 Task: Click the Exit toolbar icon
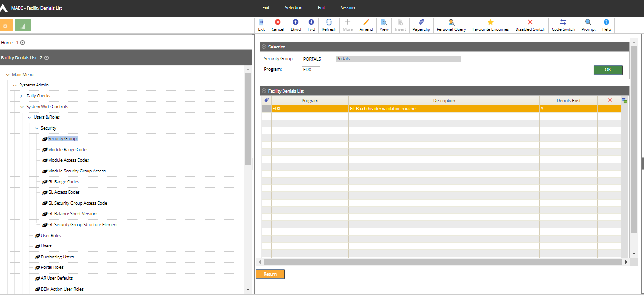point(262,22)
